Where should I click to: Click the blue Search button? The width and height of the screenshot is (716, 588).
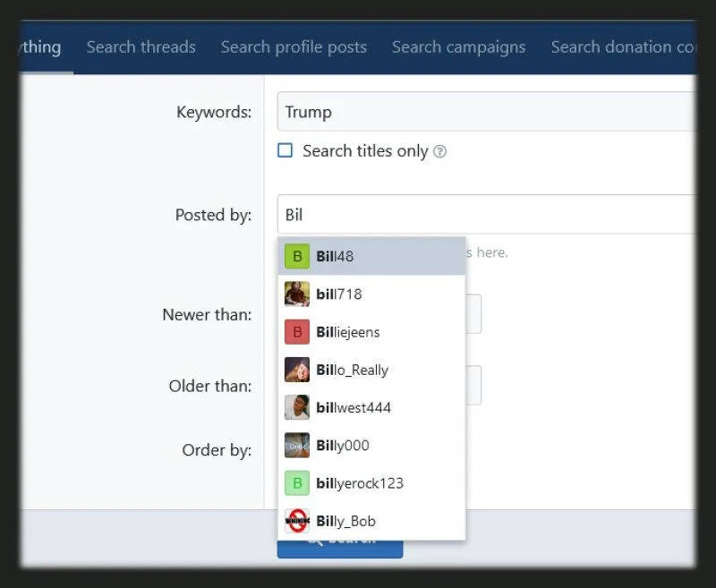point(340,550)
